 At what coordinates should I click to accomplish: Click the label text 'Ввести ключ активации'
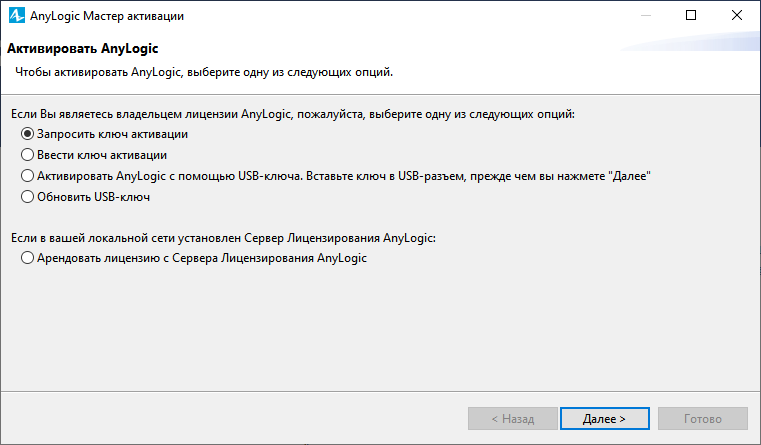[102, 155]
